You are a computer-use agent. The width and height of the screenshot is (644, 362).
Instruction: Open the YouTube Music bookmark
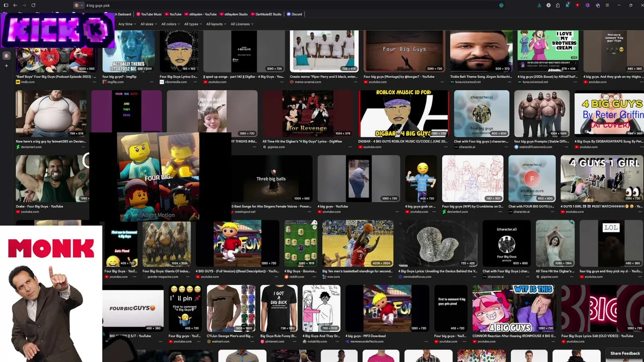149,14
